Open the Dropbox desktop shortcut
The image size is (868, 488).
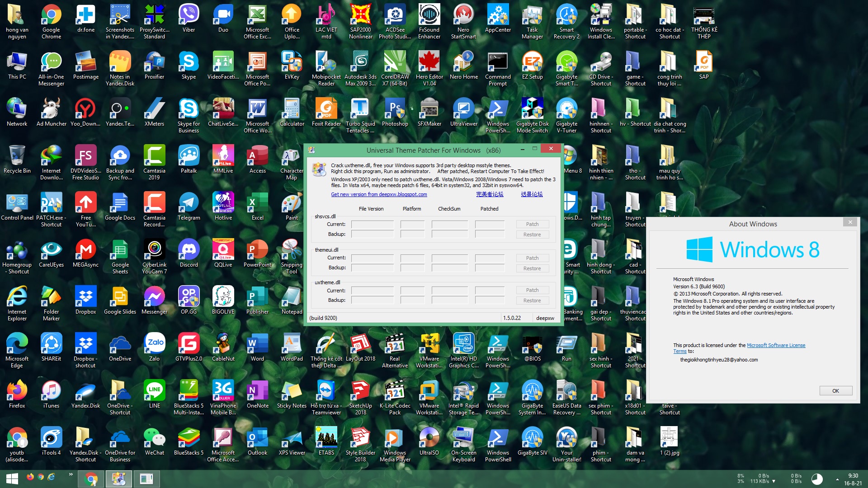(x=85, y=300)
